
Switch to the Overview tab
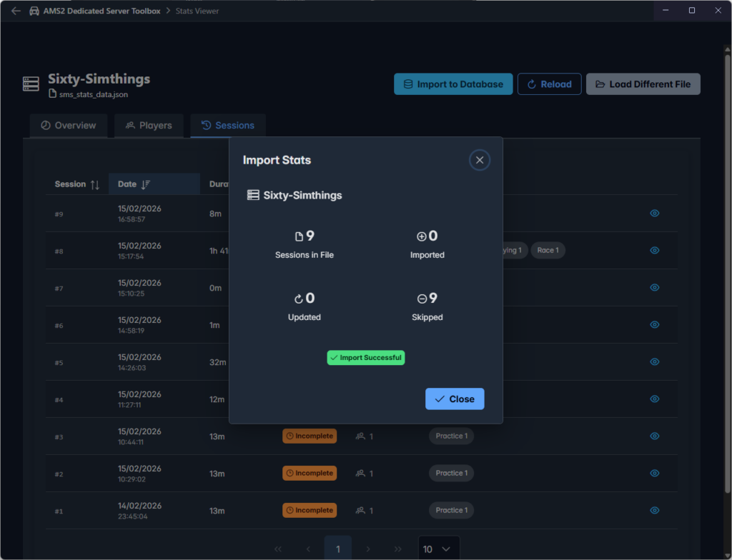click(x=68, y=126)
